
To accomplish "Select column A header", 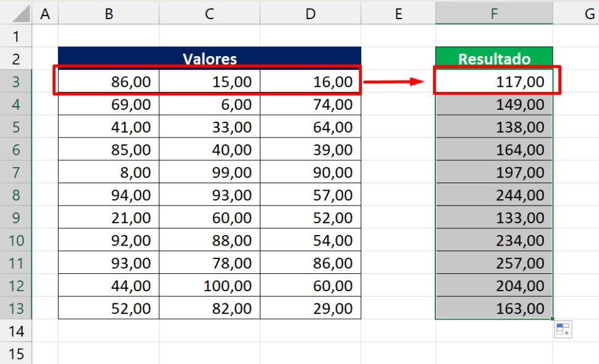I will (x=44, y=14).
